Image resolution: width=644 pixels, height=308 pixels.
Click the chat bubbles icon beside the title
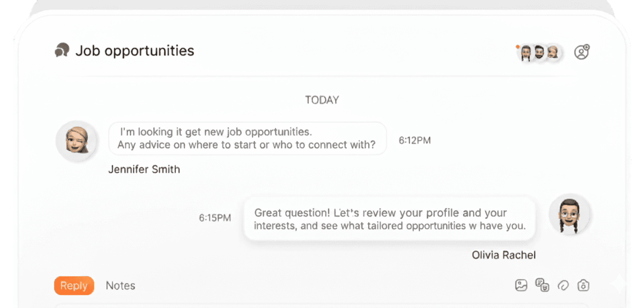[61, 50]
